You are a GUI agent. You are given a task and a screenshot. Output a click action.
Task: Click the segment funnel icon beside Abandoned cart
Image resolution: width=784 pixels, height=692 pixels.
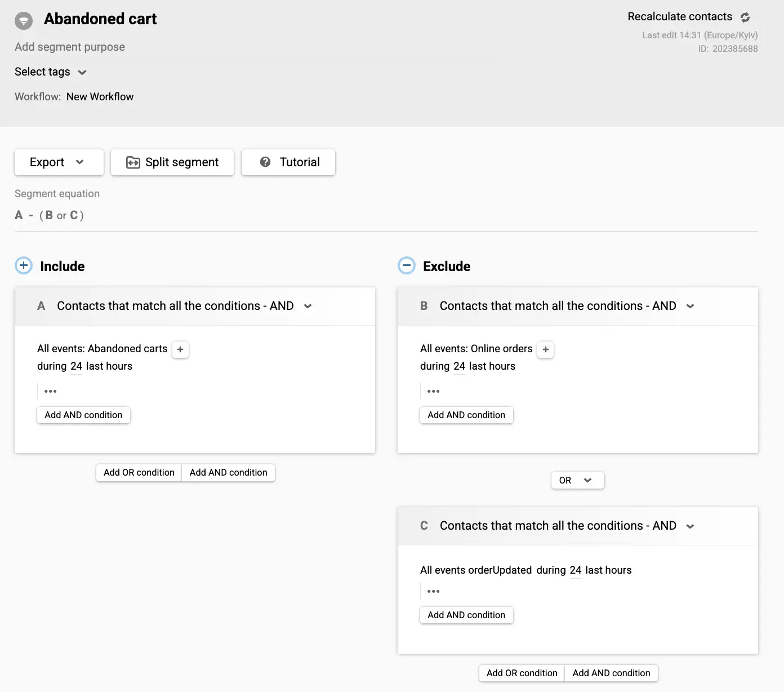click(24, 21)
